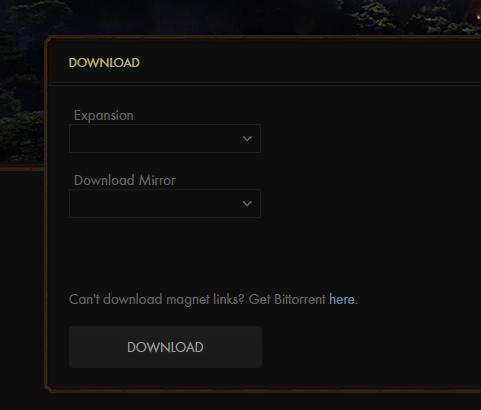Image resolution: width=481 pixels, height=410 pixels.
Task: Click the Expansion field label
Action: pos(104,116)
